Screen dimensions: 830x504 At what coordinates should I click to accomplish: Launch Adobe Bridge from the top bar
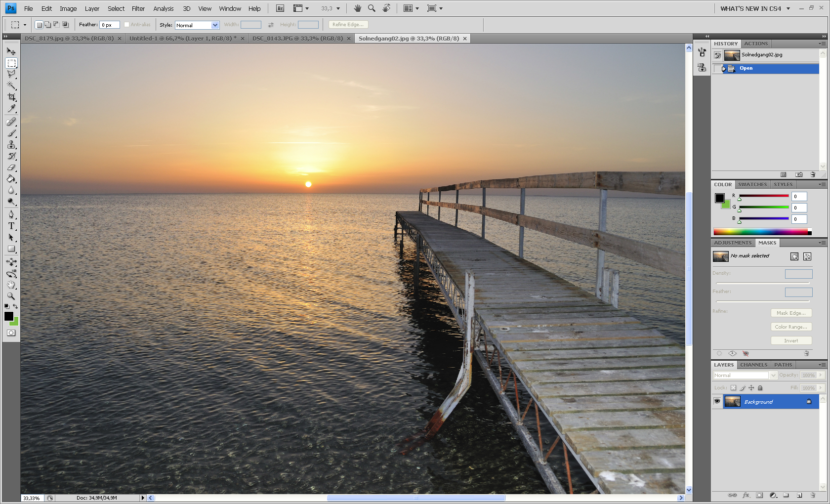280,8
